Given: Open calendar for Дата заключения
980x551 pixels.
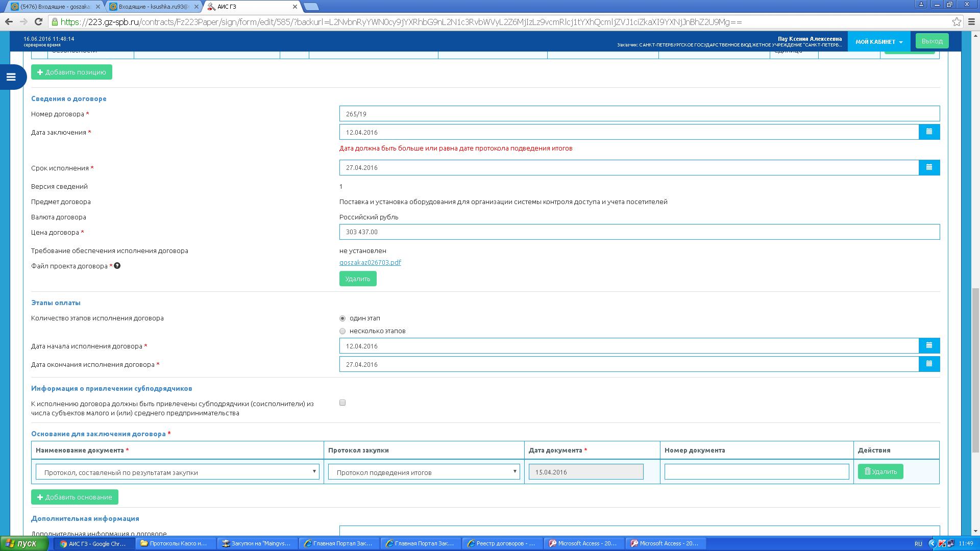Looking at the screenshot, I should pyautogui.click(x=929, y=132).
